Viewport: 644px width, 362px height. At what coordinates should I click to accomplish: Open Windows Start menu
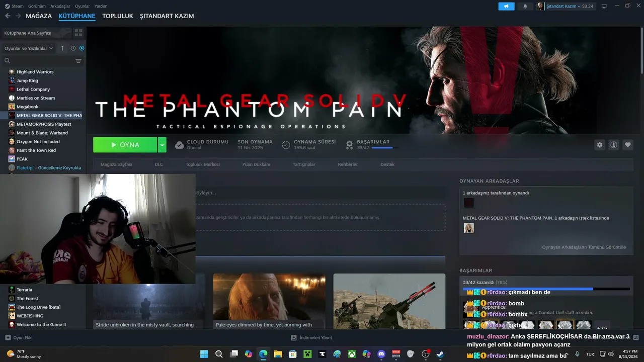pos(204,354)
